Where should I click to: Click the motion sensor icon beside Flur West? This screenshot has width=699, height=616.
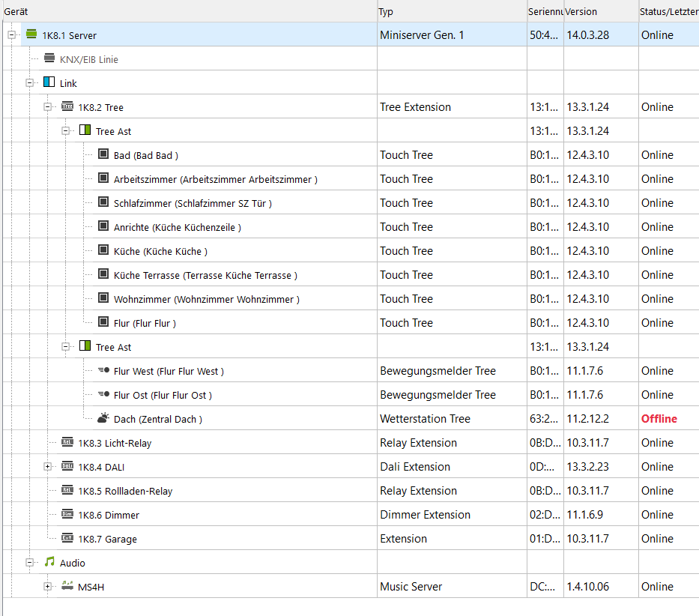pos(103,370)
